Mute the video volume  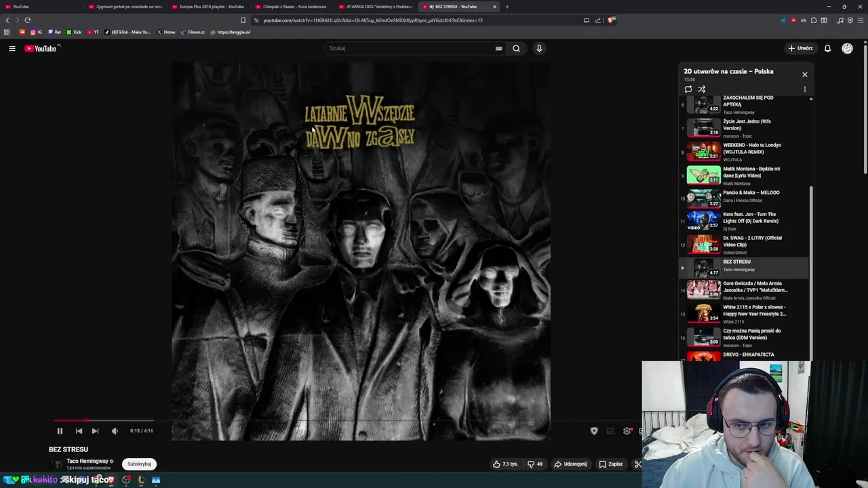(x=115, y=431)
